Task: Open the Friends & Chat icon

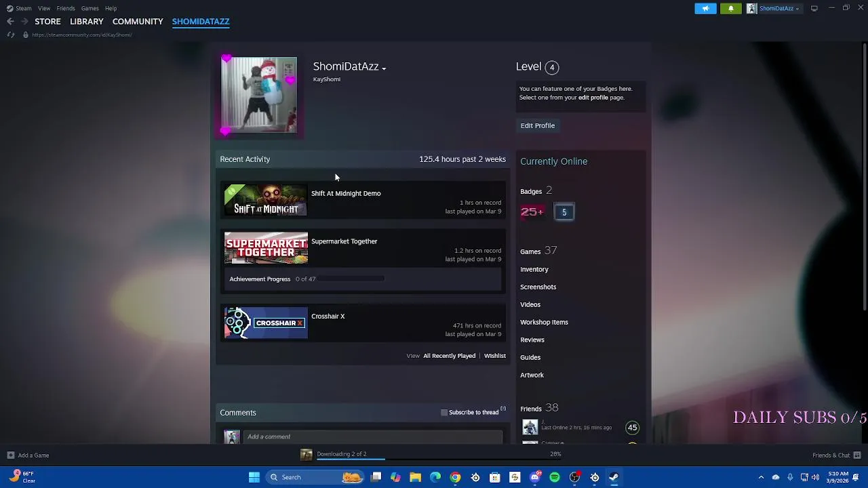Action: (x=857, y=455)
